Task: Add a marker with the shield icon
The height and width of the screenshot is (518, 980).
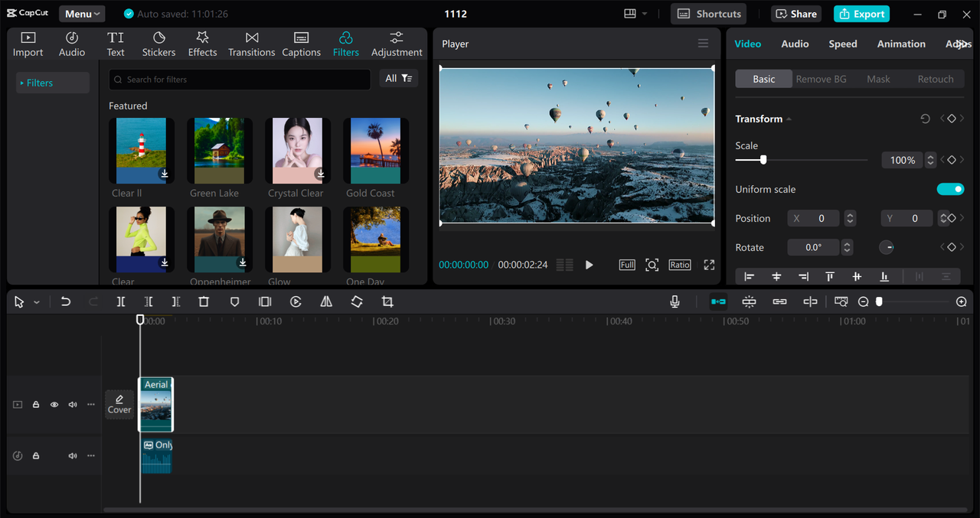Action: point(235,302)
